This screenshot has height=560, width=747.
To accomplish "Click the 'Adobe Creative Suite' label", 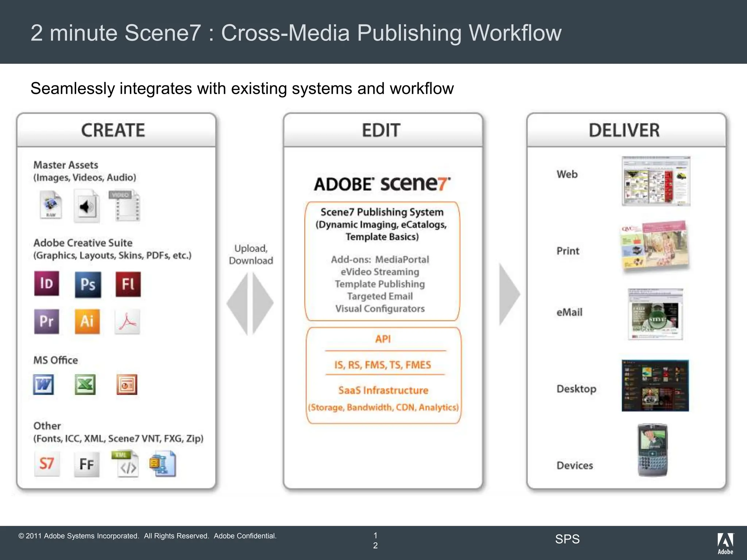I will tap(83, 243).
